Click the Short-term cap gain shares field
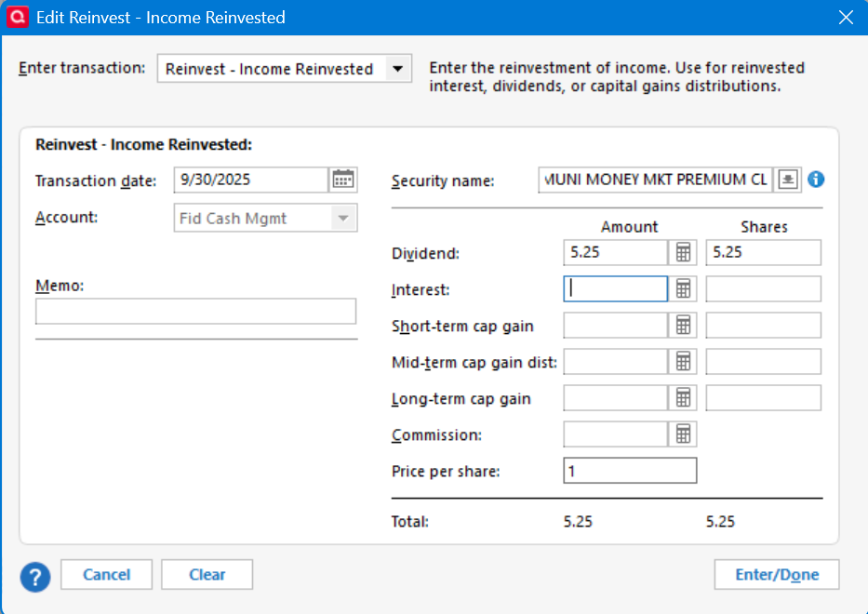The width and height of the screenshot is (868, 614). click(764, 326)
